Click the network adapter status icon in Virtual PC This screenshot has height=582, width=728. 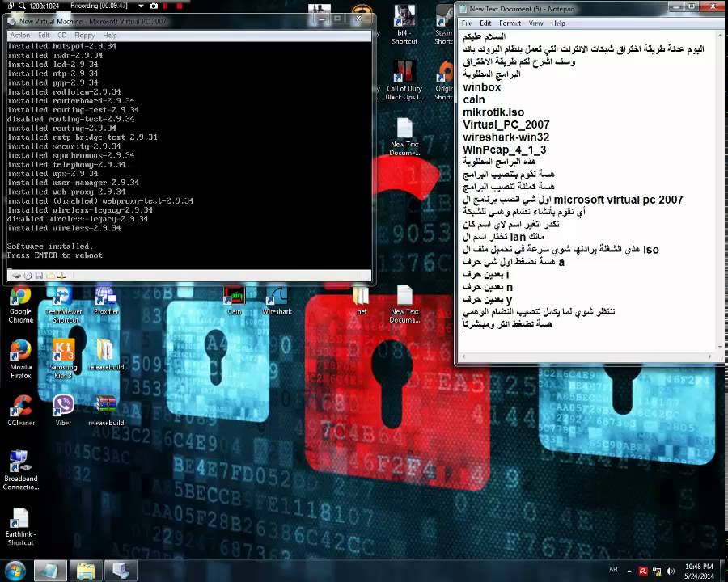pyautogui.click(x=61, y=276)
